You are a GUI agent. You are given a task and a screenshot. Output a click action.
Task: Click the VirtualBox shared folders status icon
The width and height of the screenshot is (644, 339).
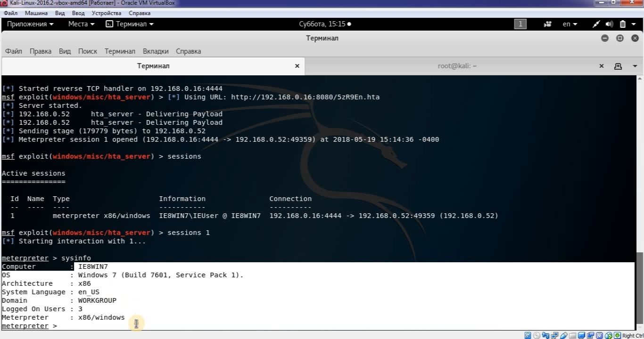coord(573,336)
